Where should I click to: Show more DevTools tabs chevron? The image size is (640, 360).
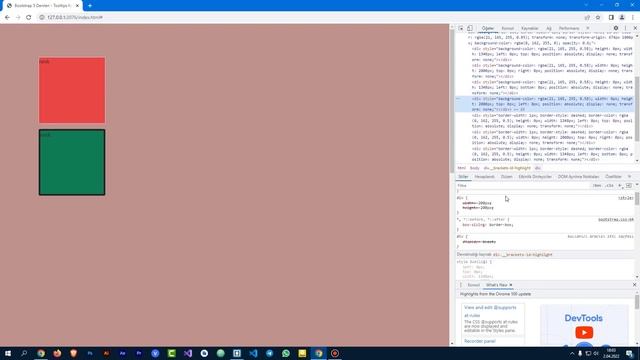pos(588,28)
